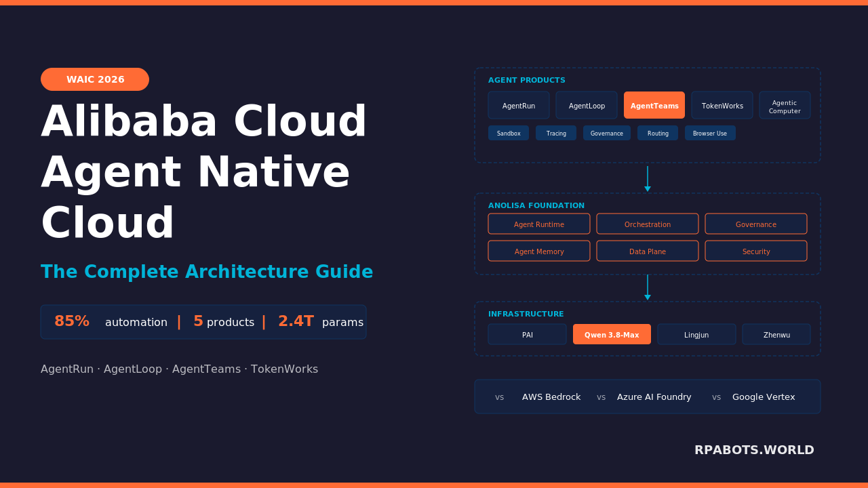Select the Security box

[x=756, y=251]
